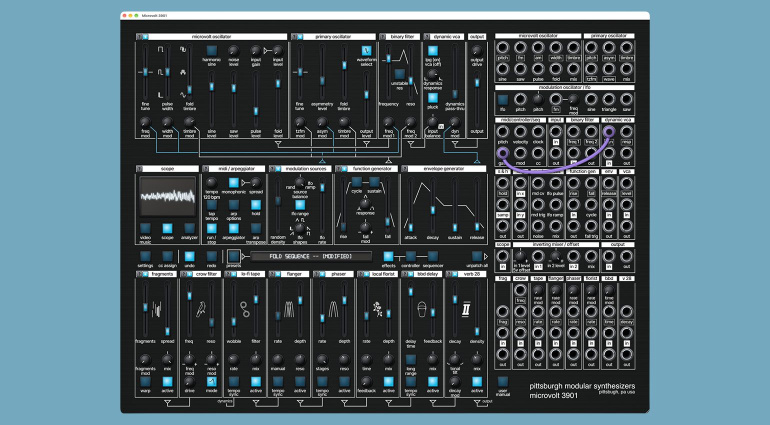Image resolution: width=770 pixels, height=425 pixels.
Task: Toggle the flanger active button
Action: pyautogui.click(x=300, y=381)
